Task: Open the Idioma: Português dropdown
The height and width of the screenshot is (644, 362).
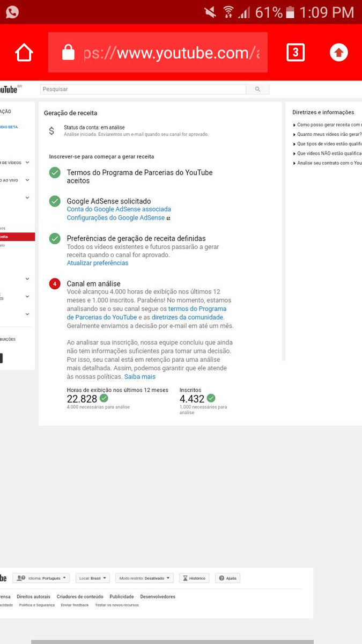Action: tap(41, 578)
